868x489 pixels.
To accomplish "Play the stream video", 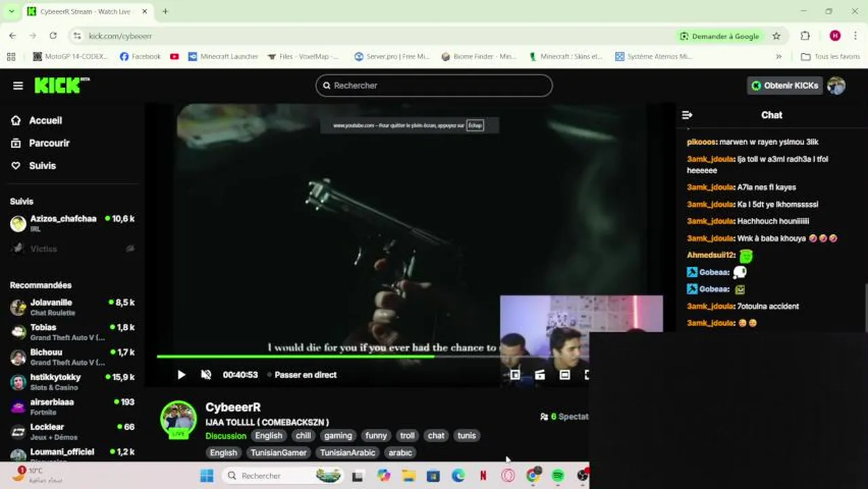I will (x=181, y=375).
